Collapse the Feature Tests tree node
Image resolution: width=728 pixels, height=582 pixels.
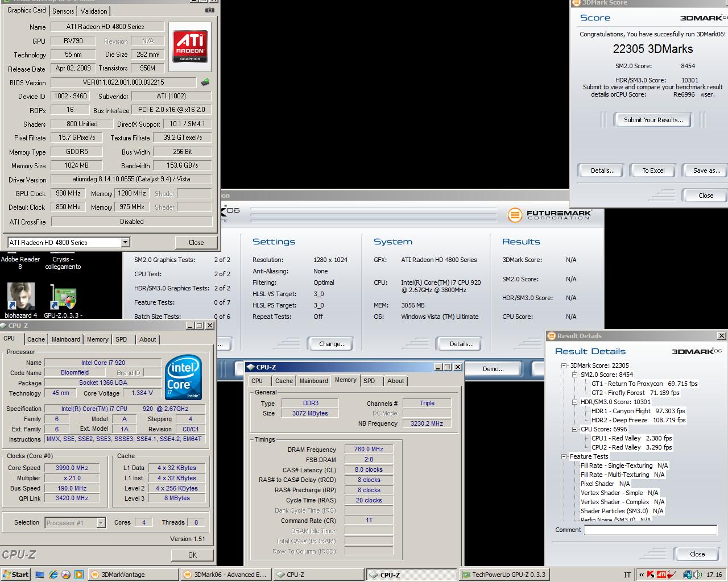tap(564, 457)
